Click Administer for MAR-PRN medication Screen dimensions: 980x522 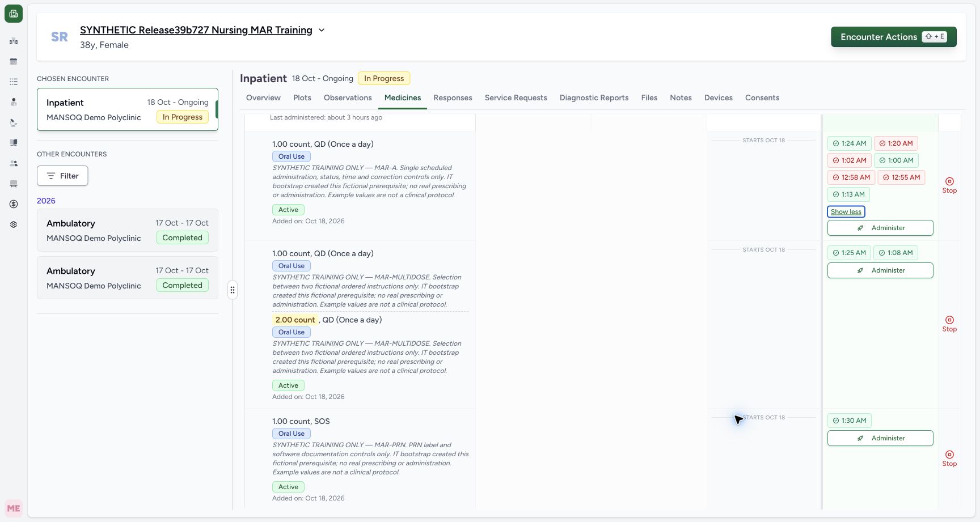pos(880,438)
